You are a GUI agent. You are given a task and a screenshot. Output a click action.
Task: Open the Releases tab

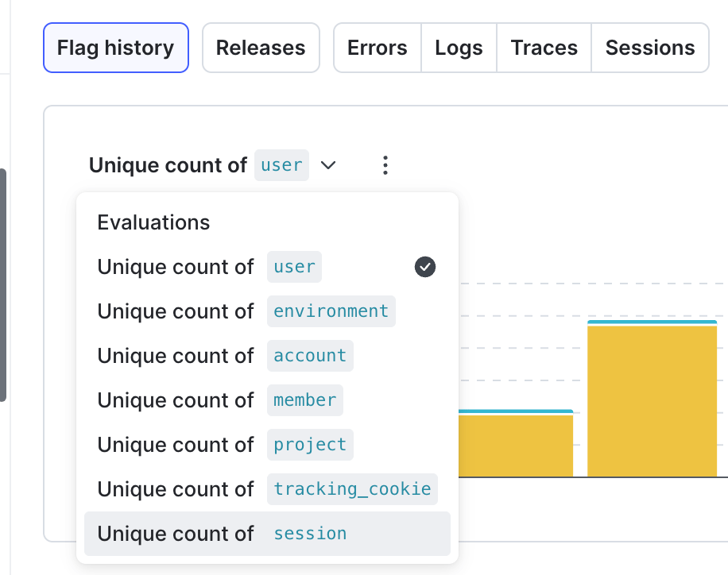(x=261, y=48)
